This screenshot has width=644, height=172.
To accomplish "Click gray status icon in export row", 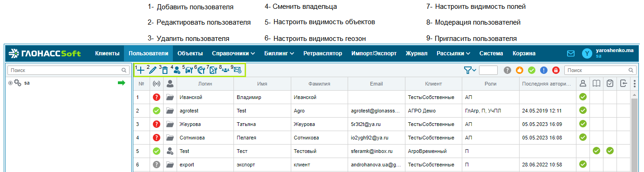I will (157, 165).
